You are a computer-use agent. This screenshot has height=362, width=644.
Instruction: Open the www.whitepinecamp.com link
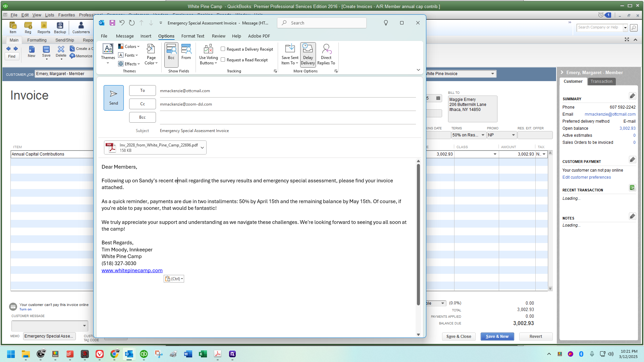132,270
